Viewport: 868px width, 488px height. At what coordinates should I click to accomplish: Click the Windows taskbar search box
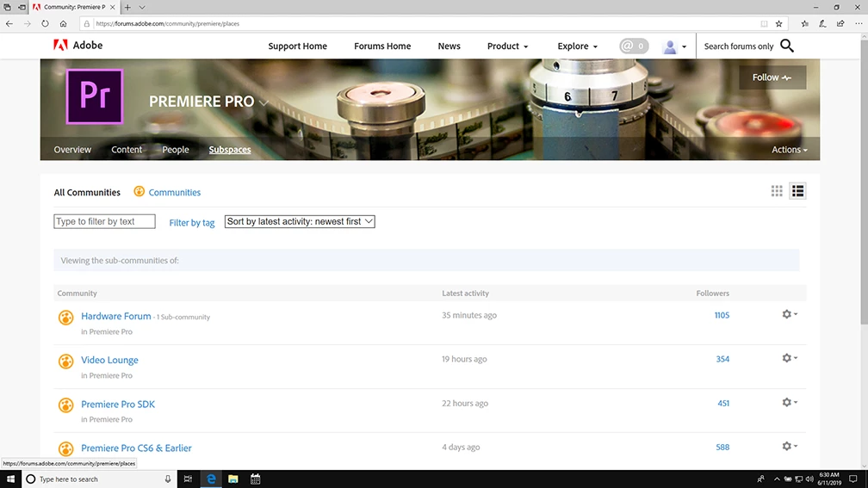point(100,479)
